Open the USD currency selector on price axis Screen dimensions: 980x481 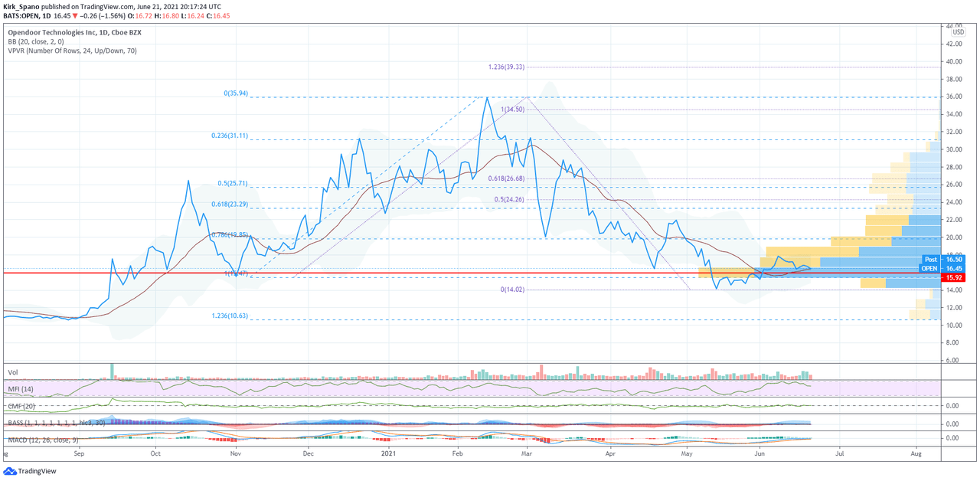pos(958,32)
